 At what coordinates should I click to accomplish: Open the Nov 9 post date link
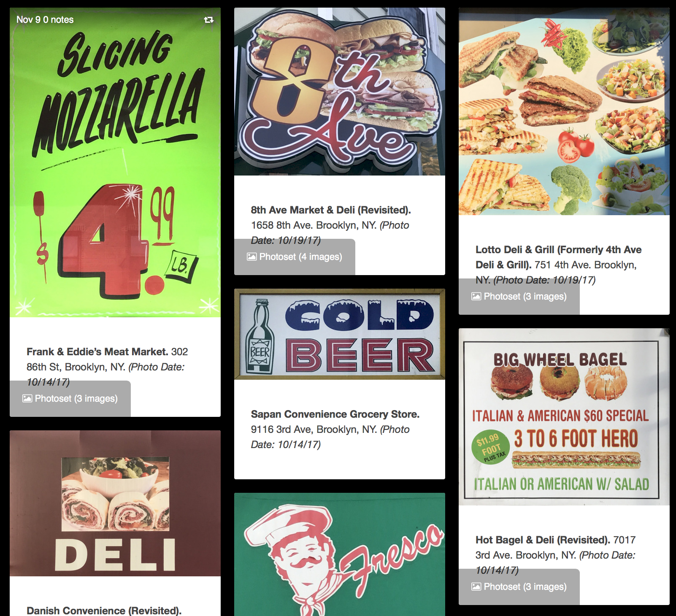coord(29,19)
